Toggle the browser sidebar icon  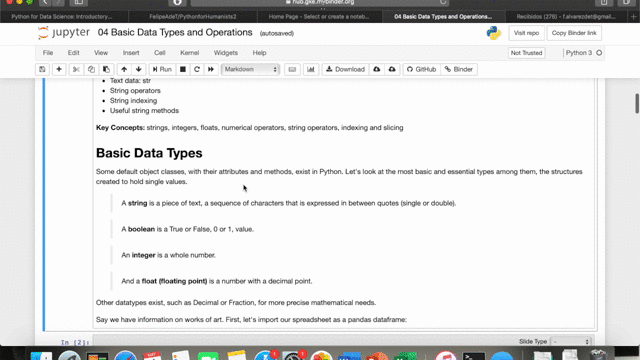(x=78, y=2)
